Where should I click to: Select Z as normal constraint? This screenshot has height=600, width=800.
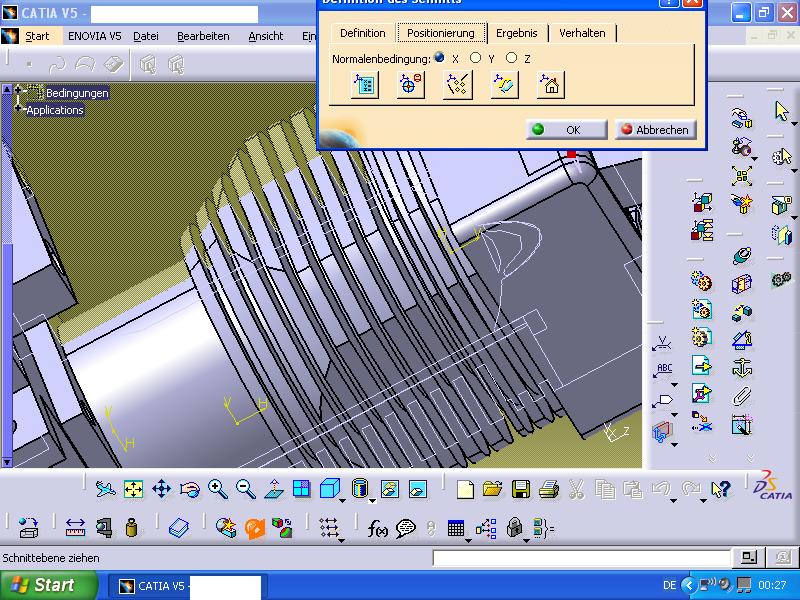tap(511, 58)
